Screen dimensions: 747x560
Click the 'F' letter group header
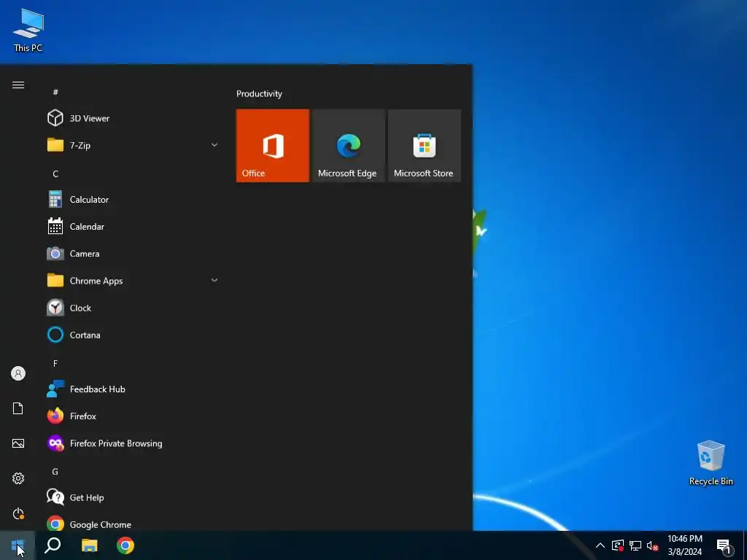click(x=55, y=363)
